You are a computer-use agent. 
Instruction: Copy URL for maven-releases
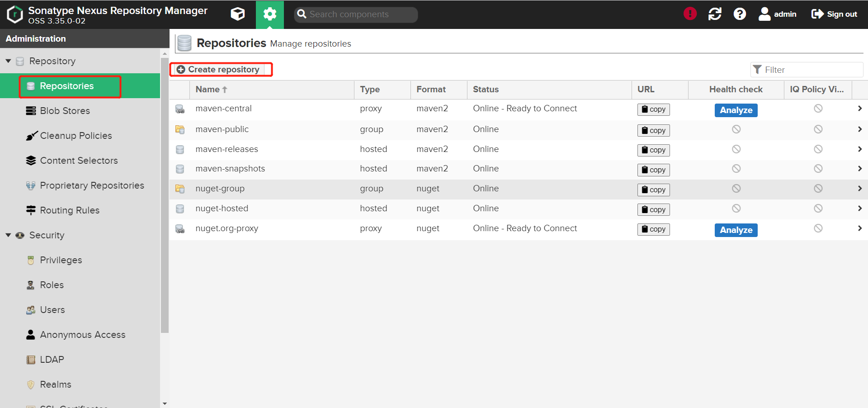click(654, 150)
